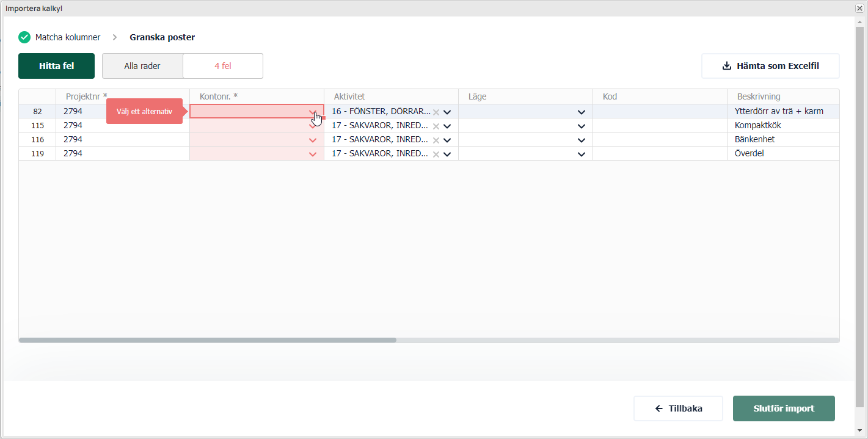Clear Aktivitet value for Överdel row
Viewport: 868px width, 439px height.
click(436, 154)
